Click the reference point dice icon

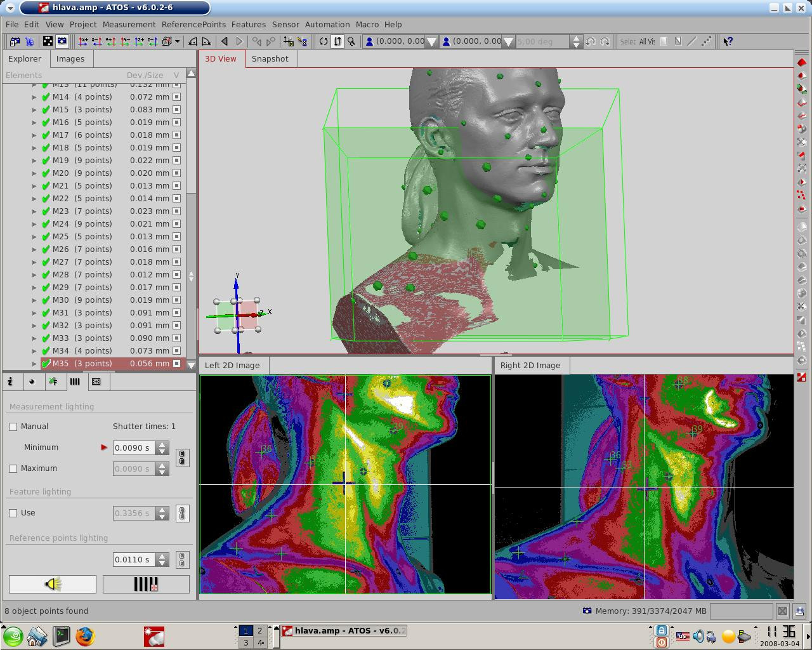pyautogui.click(x=48, y=42)
